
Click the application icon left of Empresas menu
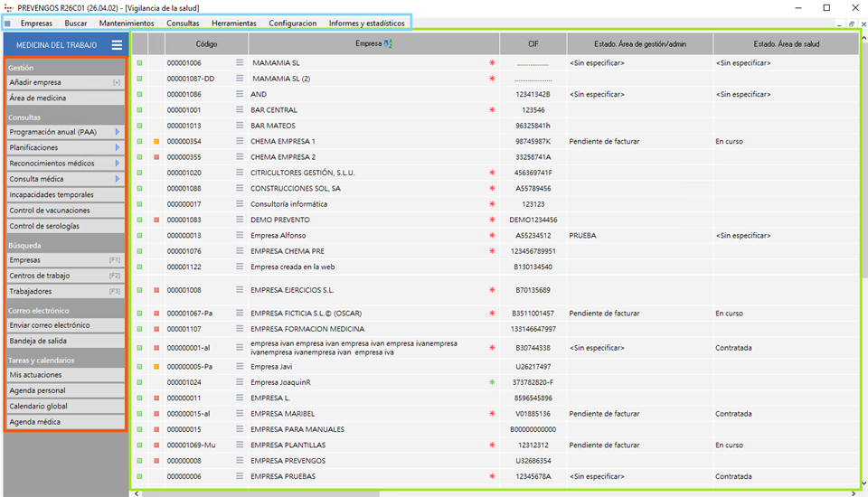point(8,23)
